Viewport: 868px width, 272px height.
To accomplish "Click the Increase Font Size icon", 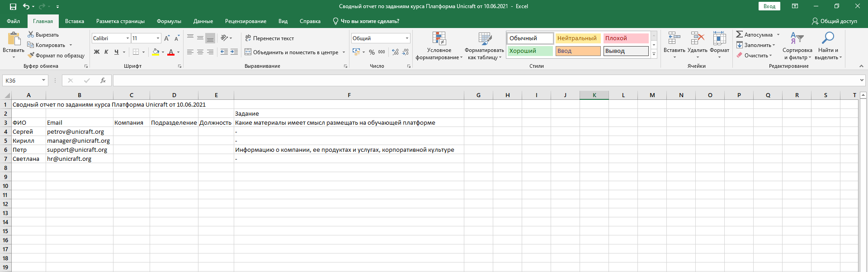I will 167,38.
